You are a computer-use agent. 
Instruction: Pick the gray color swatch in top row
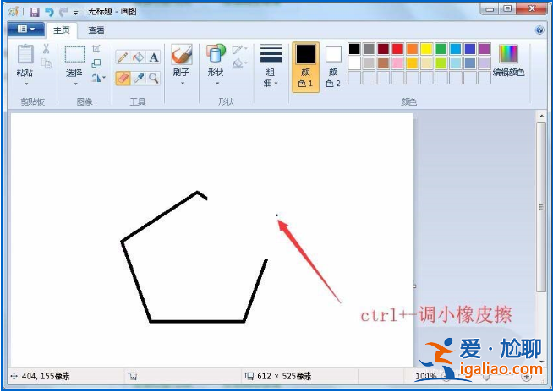(x=369, y=49)
